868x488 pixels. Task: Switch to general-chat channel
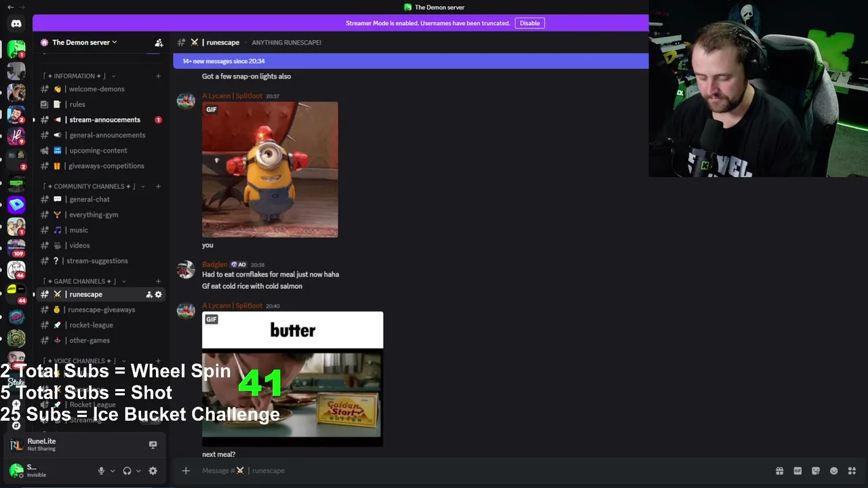pyautogui.click(x=100, y=199)
